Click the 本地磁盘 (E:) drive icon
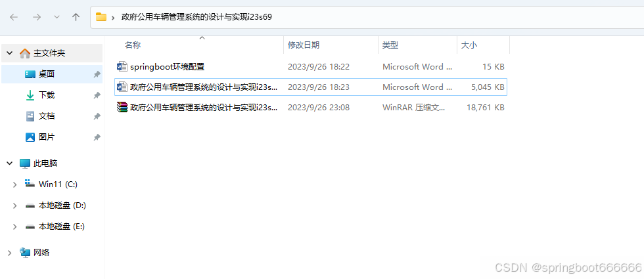Viewport: 644px width, 279px height. coord(30,226)
